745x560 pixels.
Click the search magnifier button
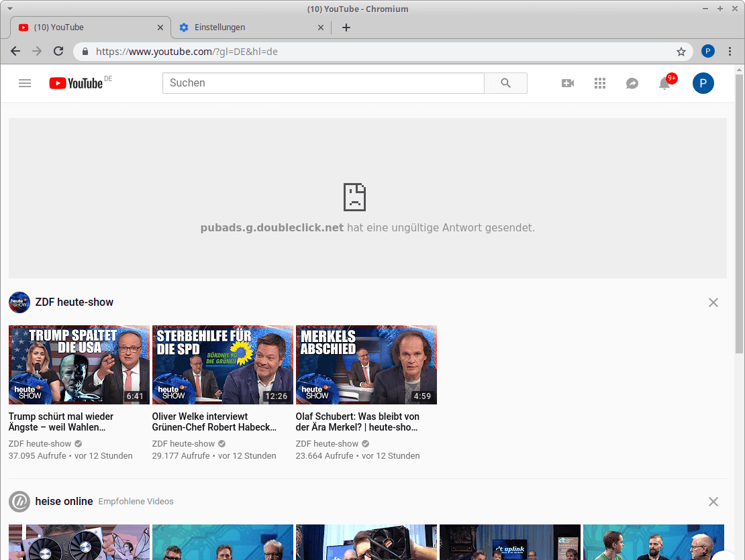point(505,83)
